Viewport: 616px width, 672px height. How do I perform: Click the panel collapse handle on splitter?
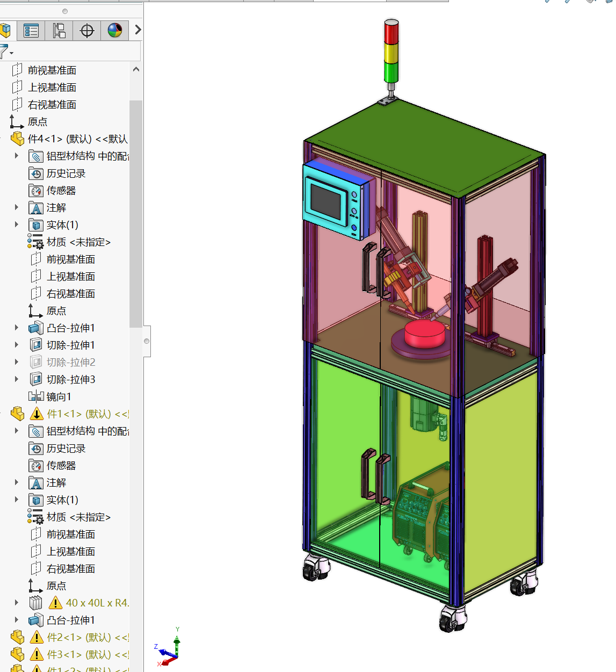tap(147, 341)
